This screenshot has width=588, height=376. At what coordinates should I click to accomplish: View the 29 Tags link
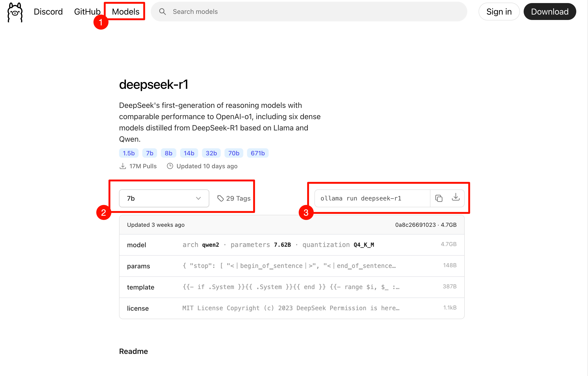(x=238, y=198)
